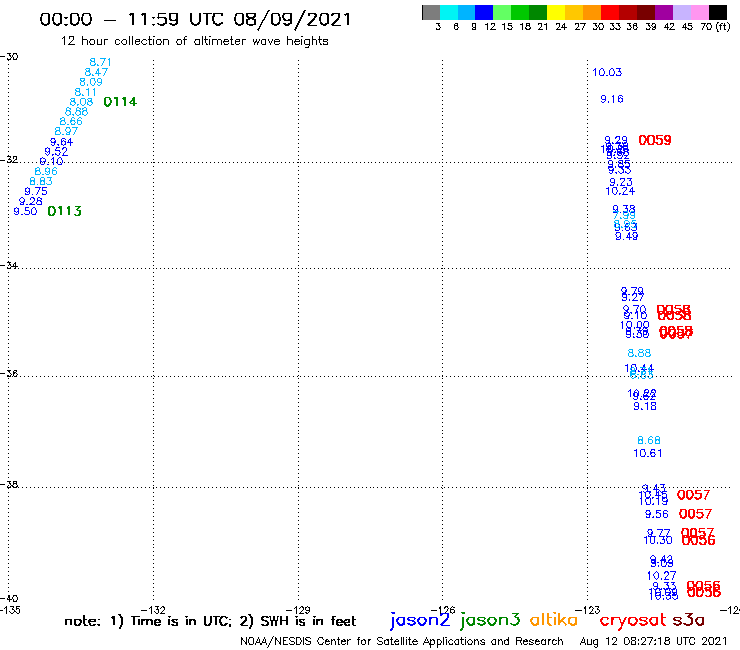Select the cryosat satellite label

tap(632, 620)
